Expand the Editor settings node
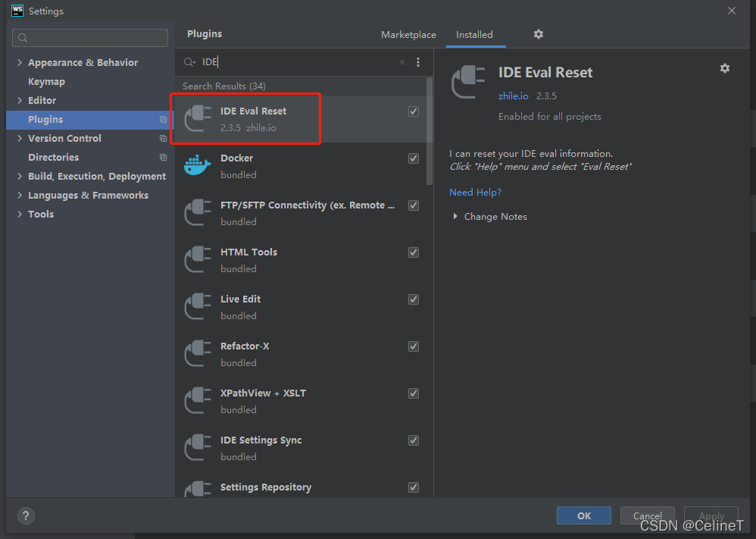 click(20, 100)
